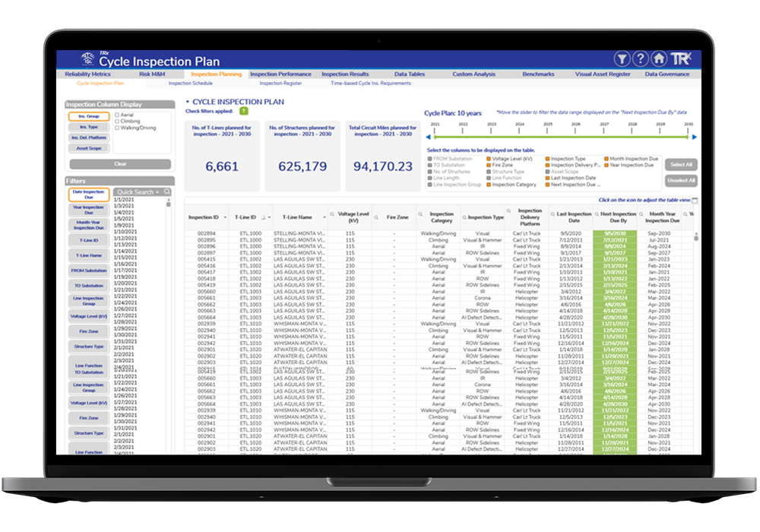
Task: Click the search icon beside Inspection Type column
Action: (464, 217)
